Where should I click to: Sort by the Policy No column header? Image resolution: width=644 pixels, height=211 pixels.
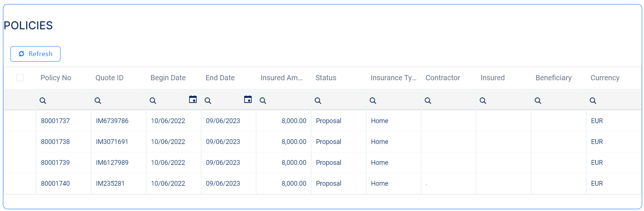pyautogui.click(x=56, y=78)
